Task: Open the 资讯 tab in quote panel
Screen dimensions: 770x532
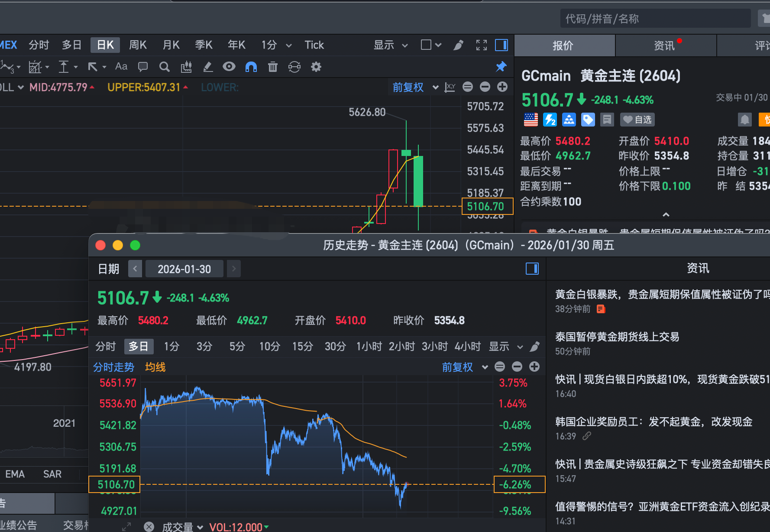Action: 664,45
